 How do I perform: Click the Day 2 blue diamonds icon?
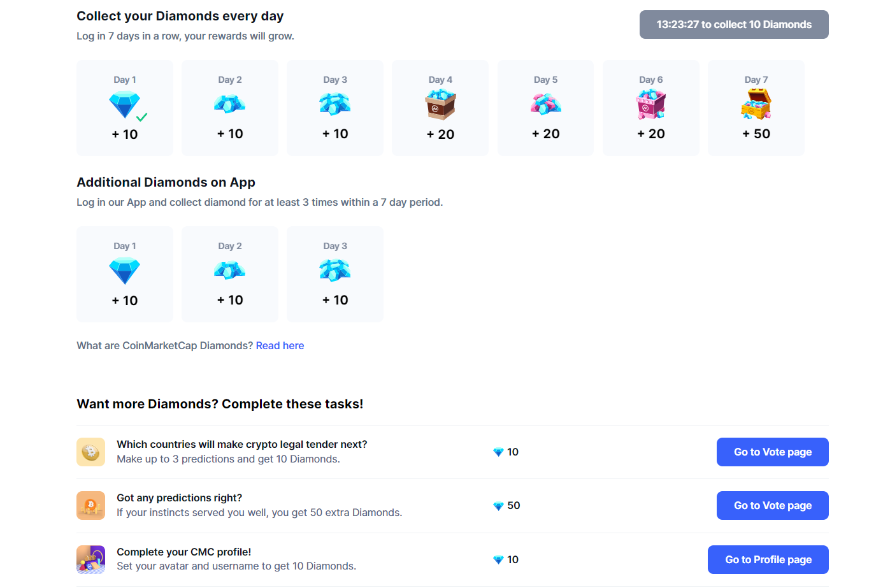click(229, 104)
